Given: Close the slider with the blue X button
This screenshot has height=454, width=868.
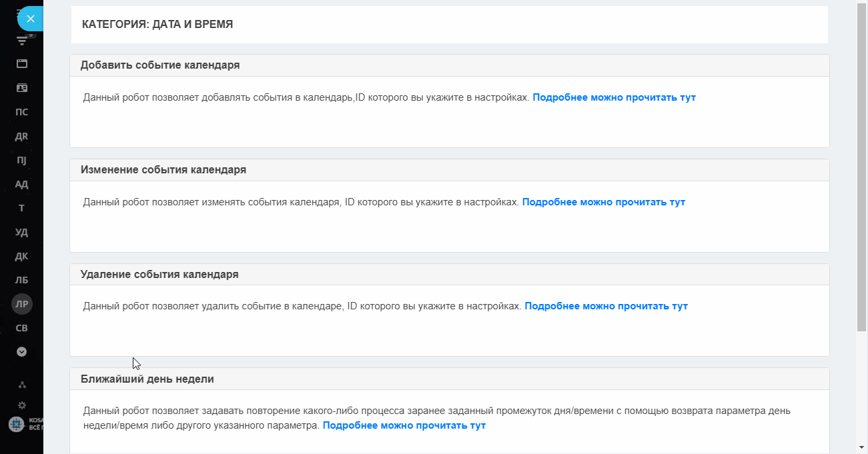Looking at the screenshot, I should (x=30, y=19).
